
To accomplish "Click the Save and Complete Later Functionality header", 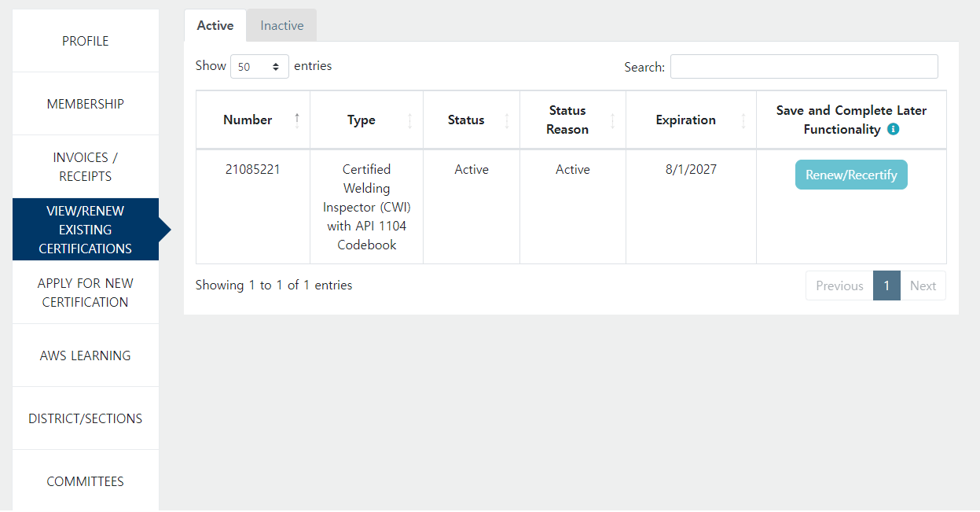I will [851, 120].
